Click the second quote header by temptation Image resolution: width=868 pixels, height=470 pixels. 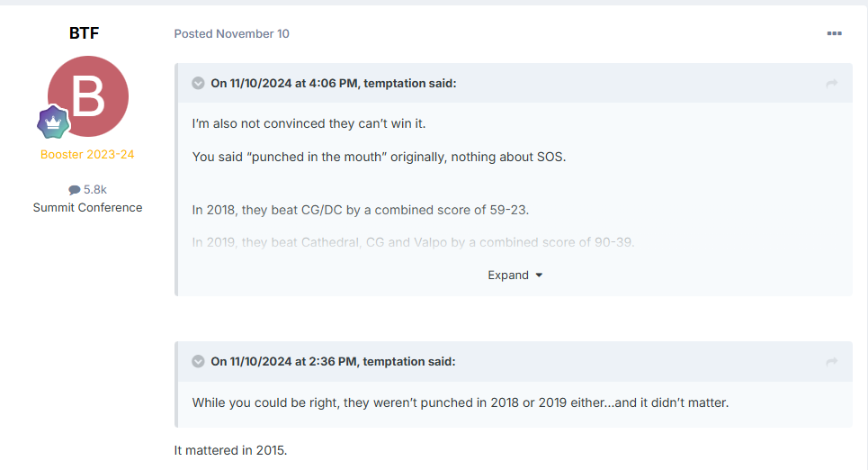(x=333, y=361)
